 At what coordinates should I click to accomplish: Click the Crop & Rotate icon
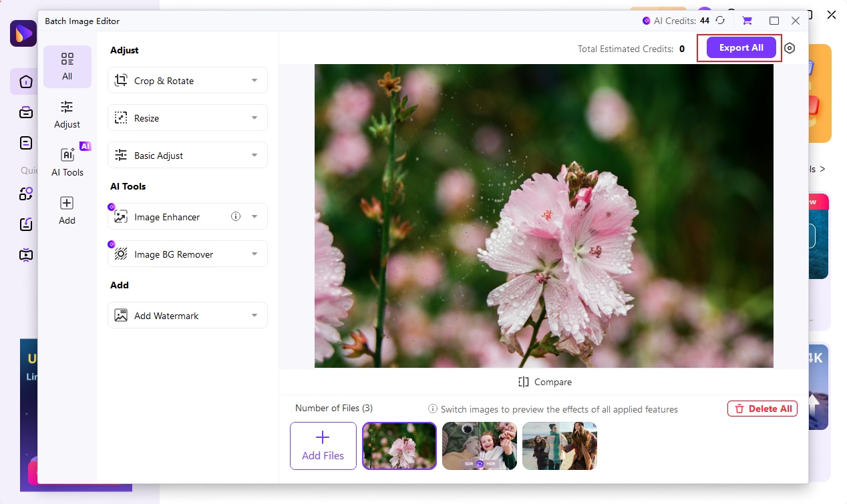[121, 80]
